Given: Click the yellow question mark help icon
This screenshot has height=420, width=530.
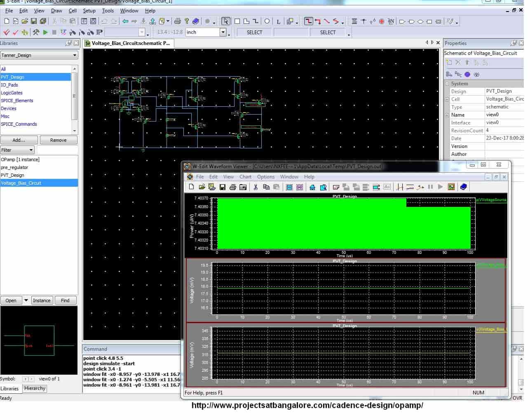Looking at the screenshot, I should pos(187,21).
